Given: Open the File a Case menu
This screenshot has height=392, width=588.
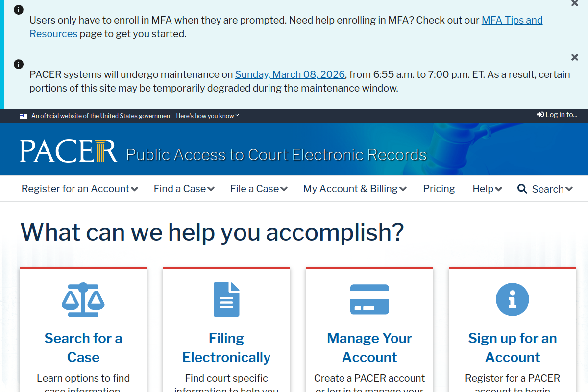Looking at the screenshot, I should click(x=259, y=189).
